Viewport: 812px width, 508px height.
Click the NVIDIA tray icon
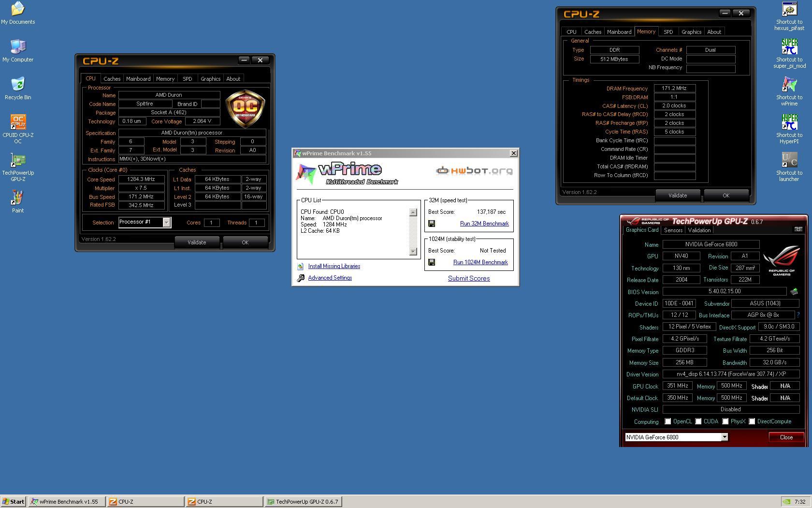click(x=786, y=502)
